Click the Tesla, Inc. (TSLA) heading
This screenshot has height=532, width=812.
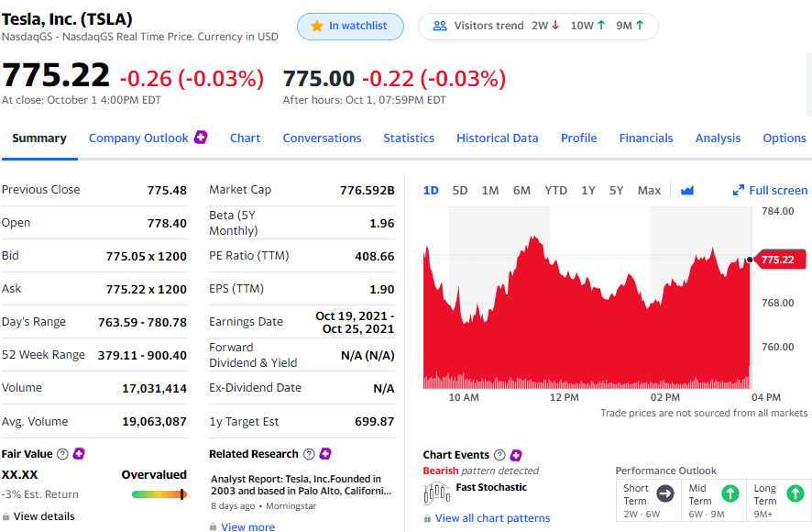[67, 19]
